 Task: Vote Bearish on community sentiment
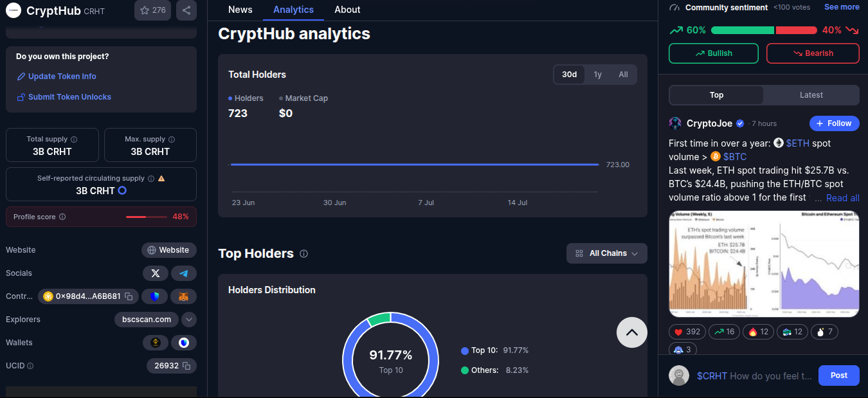813,53
